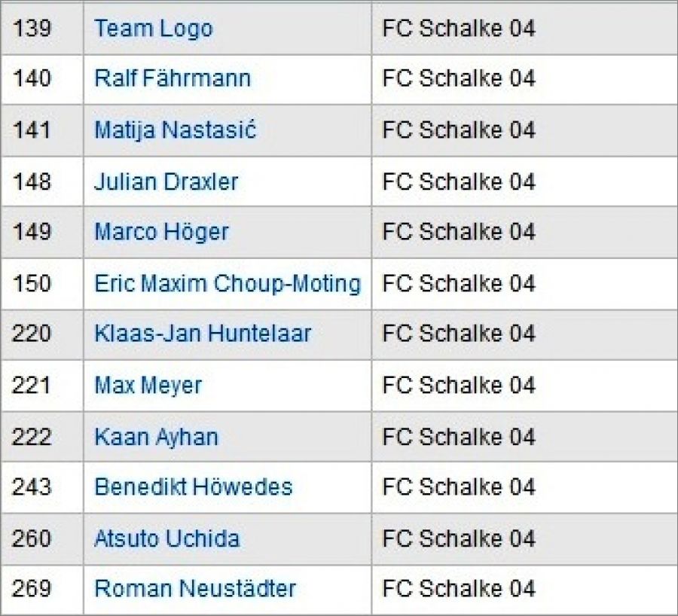
Task: Click the number 139 cell
Action: tap(32, 29)
